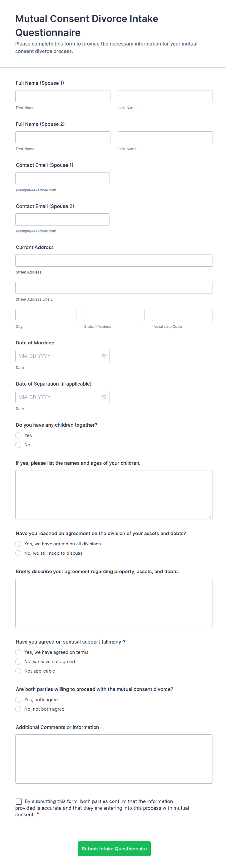Screen dimensions: 226x868
Task: Click Submit Intake Questionnaire button
Action: click(x=114, y=849)
